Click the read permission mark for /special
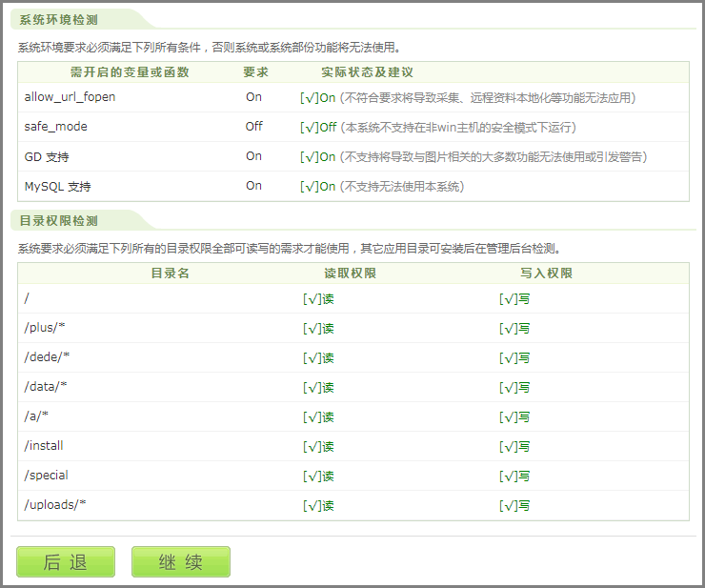The width and height of the screenshot is (705, 588). coord(318,476)
